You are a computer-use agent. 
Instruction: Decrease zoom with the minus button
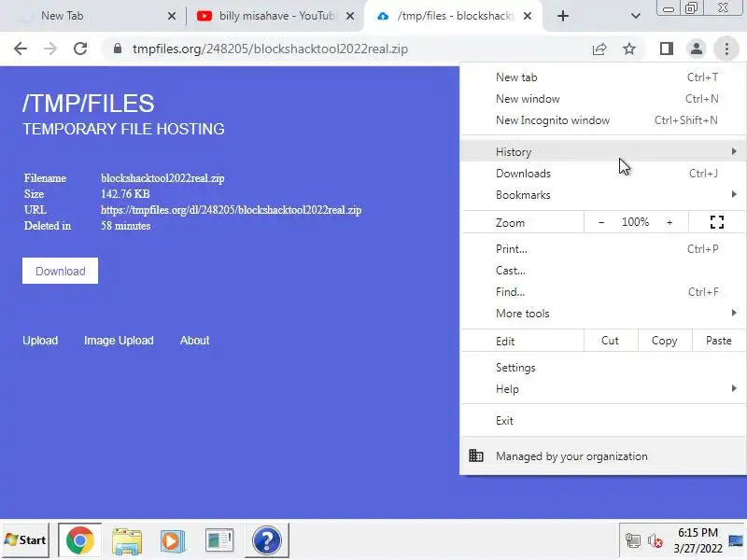[x=601, y=222]
